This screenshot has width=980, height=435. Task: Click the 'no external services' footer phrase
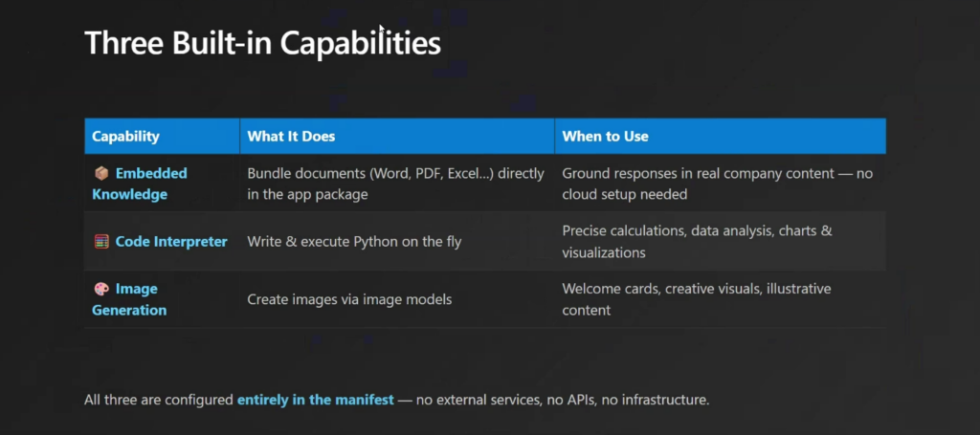479,400
